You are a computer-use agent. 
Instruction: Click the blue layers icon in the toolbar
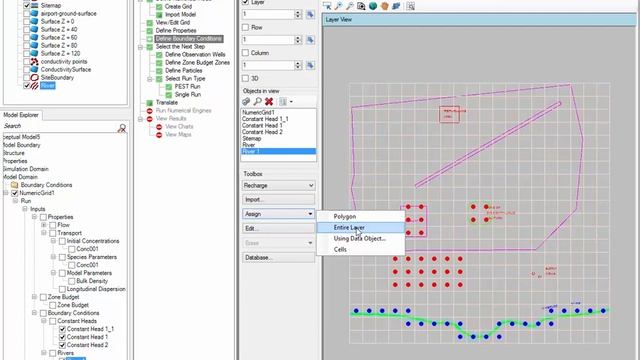(x=396, y=6)
